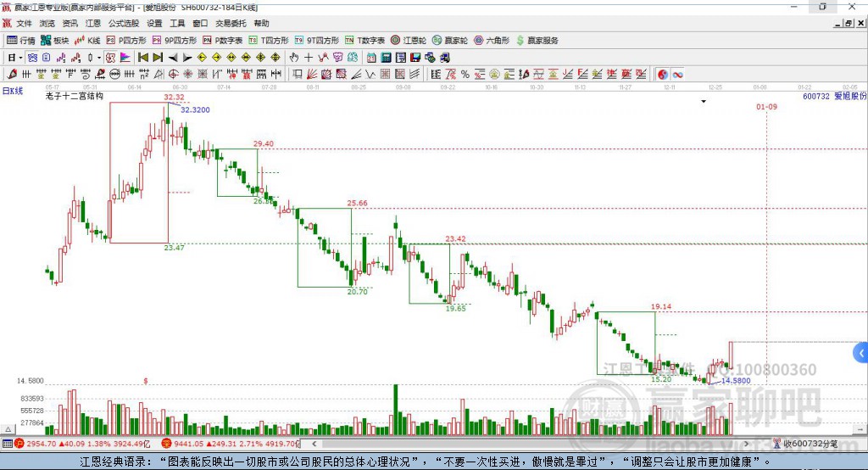This screenshot has height=470, width=868.
Task: Switch to the K线 chart view
Action: pyautogui.click(x=87, y=41)
